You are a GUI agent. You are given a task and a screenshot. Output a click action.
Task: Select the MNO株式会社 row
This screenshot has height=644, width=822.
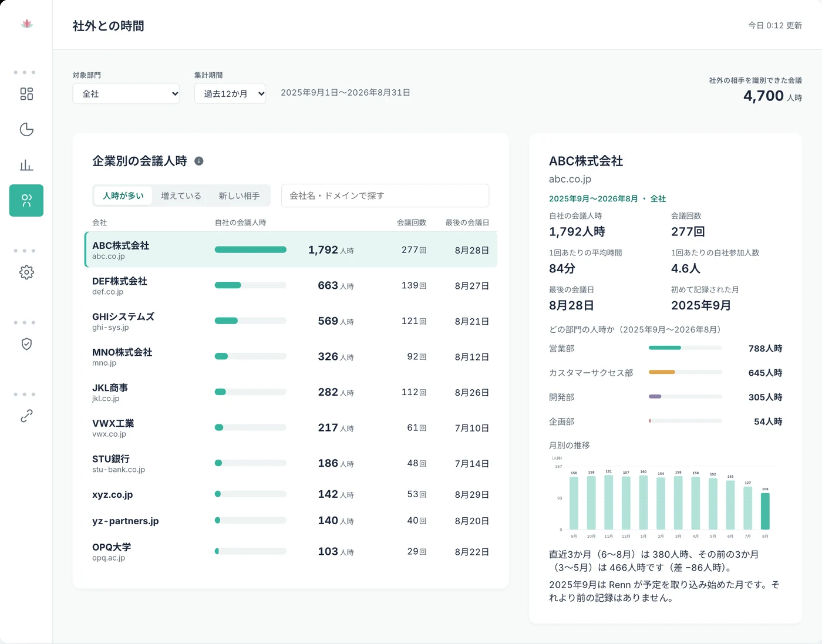291,356
